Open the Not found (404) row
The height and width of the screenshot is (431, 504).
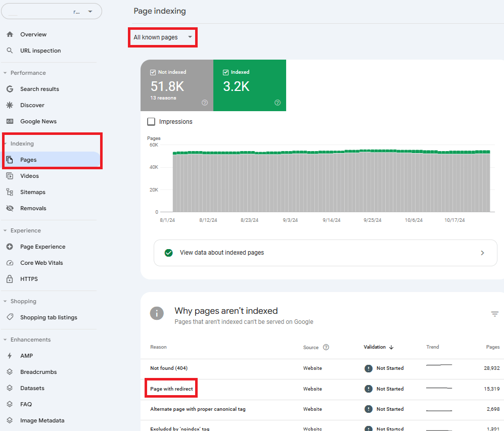[x=169, y=368]
